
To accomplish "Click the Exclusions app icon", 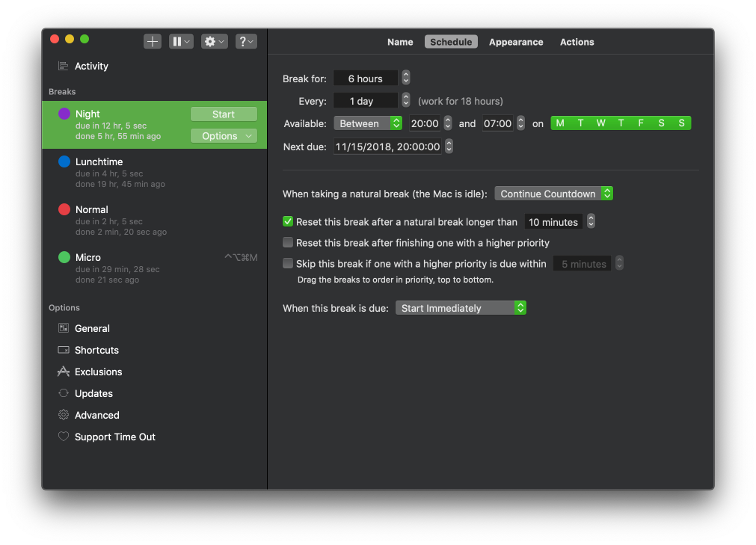I will [x=63, y=372].
